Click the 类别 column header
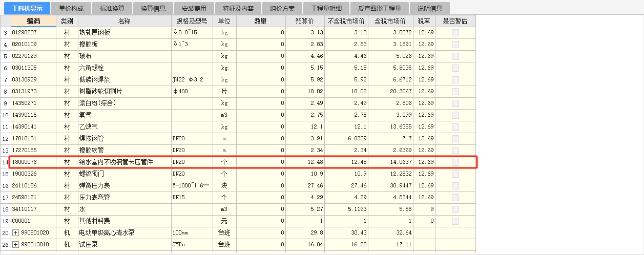644x255 pixels. coord(67,21)
